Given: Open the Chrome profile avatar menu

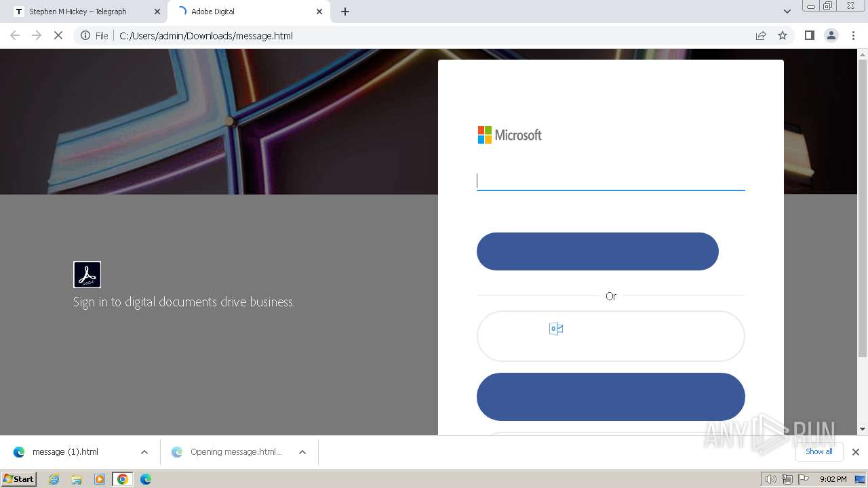Looking at the screenshot, I should click(831, 35).
